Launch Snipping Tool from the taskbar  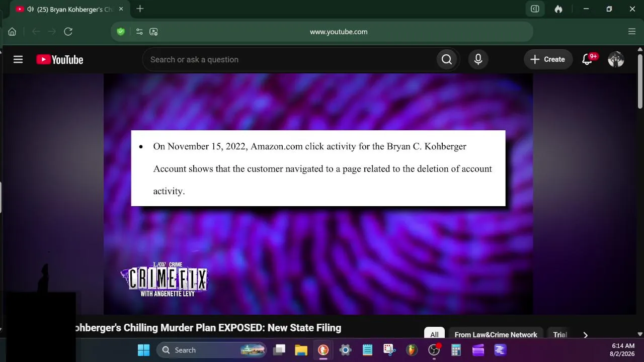coord(389,350)
